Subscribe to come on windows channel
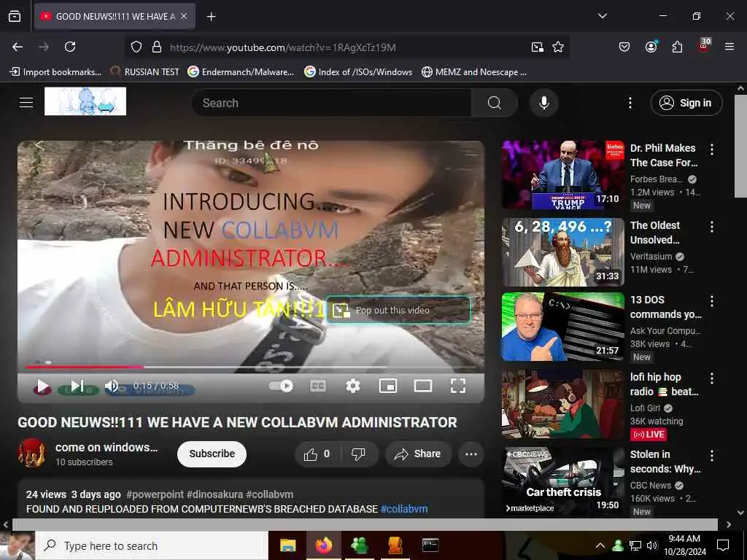 [x=212, y=454]
